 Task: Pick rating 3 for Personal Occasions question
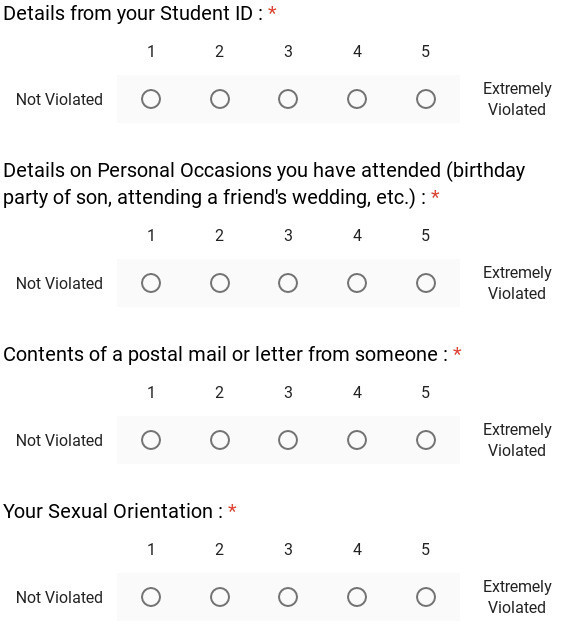pyautogui.click(x=288, y=283)
